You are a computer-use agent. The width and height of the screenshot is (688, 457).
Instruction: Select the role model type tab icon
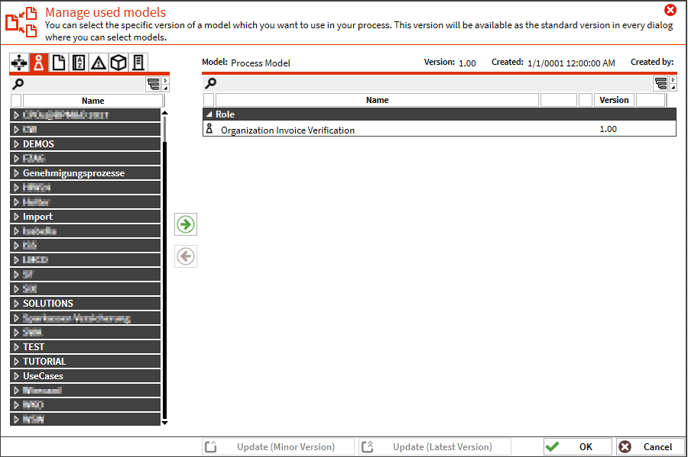point(39,63)
